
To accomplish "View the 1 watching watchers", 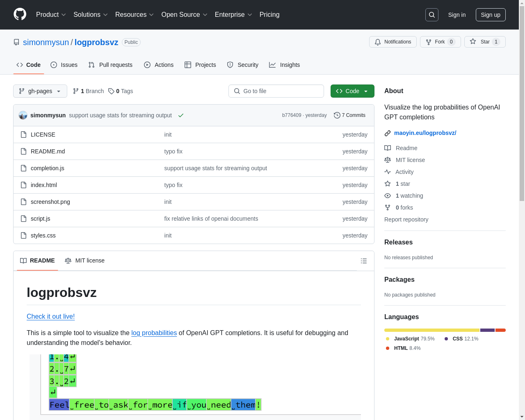I will [x=404, y=196].
